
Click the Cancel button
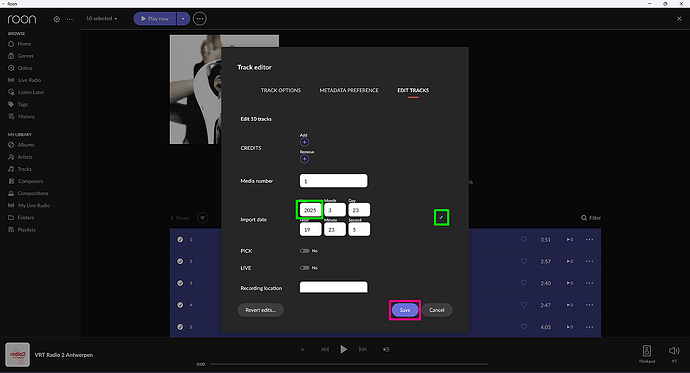[x=437, y=310]
